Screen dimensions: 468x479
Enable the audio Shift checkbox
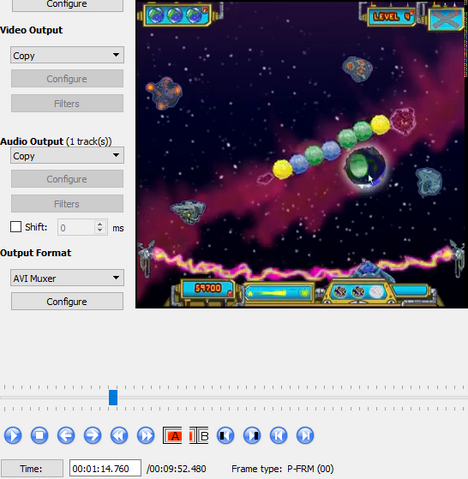(16, 227)
